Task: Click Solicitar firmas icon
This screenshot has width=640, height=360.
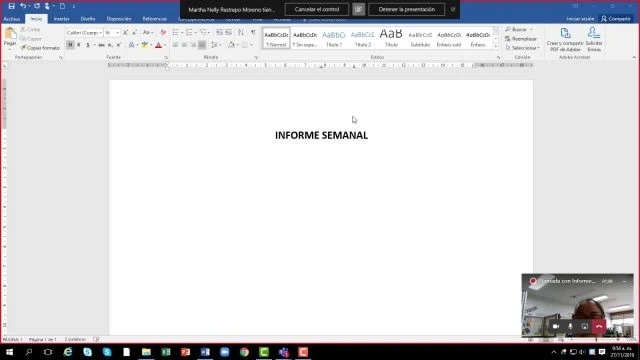Action: coord(594,39)
